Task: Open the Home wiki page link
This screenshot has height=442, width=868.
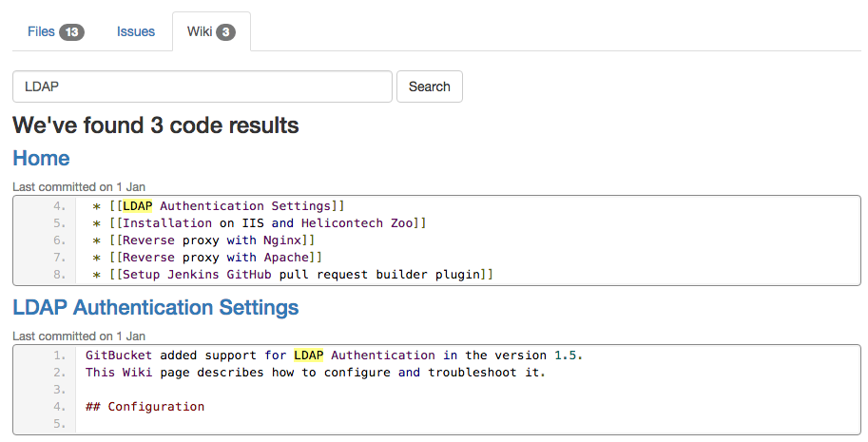Action: [41, 158]
